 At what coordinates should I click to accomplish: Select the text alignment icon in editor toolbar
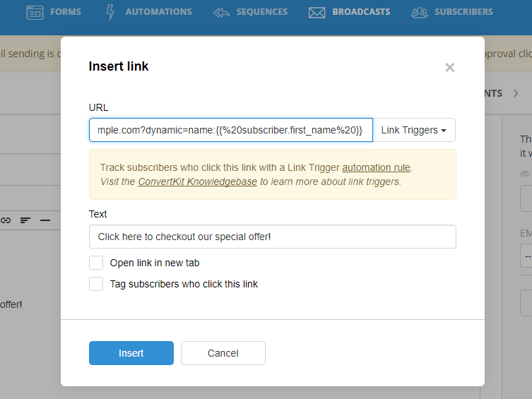pyautogui.click(x=25, y=220)
